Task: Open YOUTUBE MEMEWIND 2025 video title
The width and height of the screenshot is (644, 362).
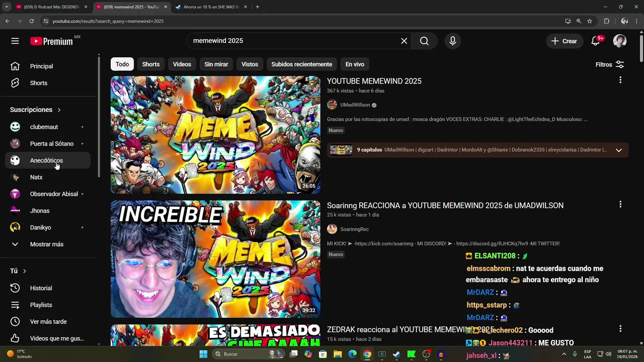Action: click(x=374, y=81)
